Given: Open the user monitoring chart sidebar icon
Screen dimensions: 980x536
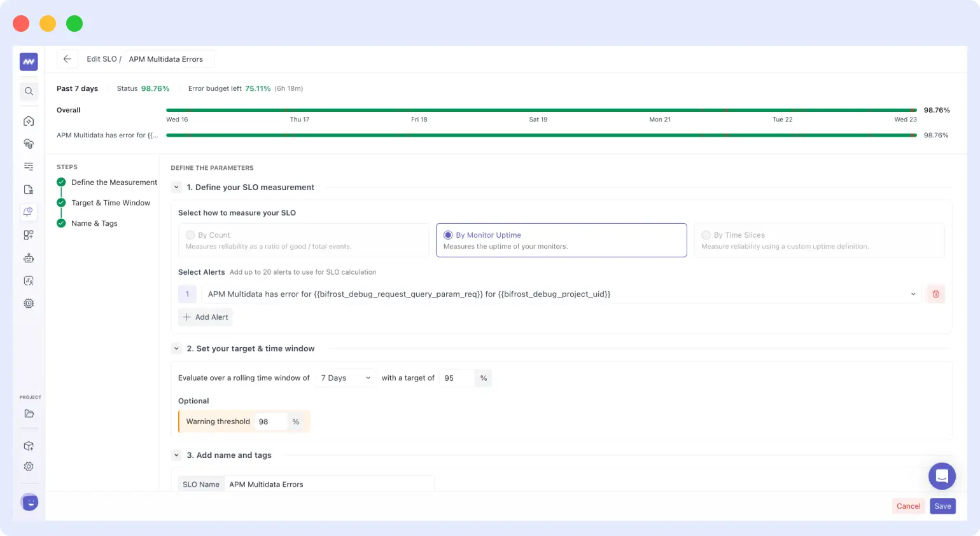Looking at the screenshot, I should pyautogui.click(x=29, y=281).
